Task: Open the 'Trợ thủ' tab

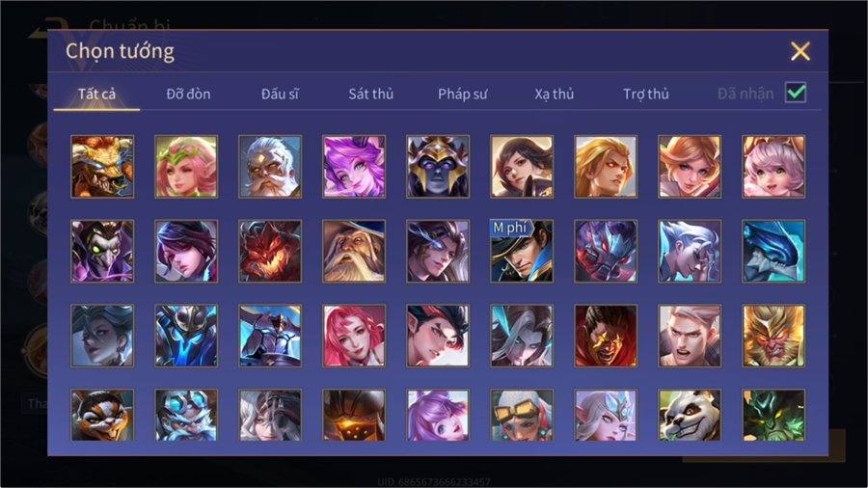Action: pyautogui.click(x=646, y=95)
